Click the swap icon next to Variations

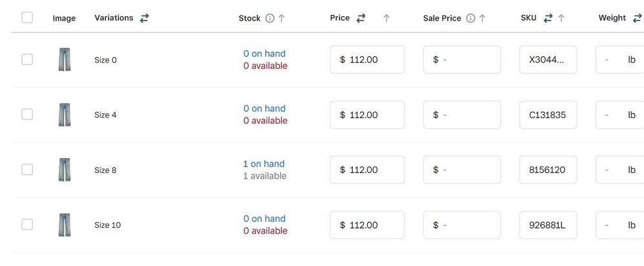click(145, 18)
